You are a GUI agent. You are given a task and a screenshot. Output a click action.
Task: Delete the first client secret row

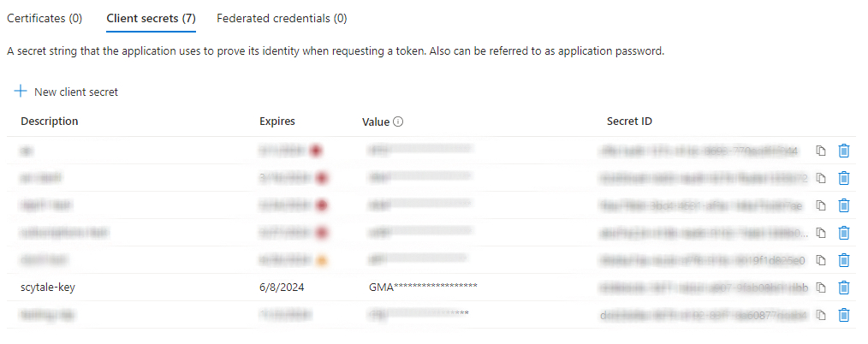(843, 151)
